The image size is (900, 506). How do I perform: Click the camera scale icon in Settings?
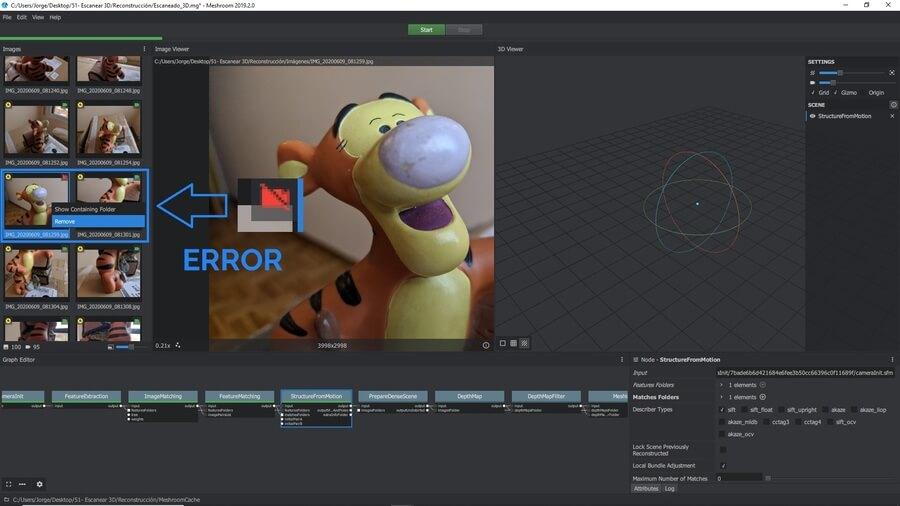click(x=812, y=83)
